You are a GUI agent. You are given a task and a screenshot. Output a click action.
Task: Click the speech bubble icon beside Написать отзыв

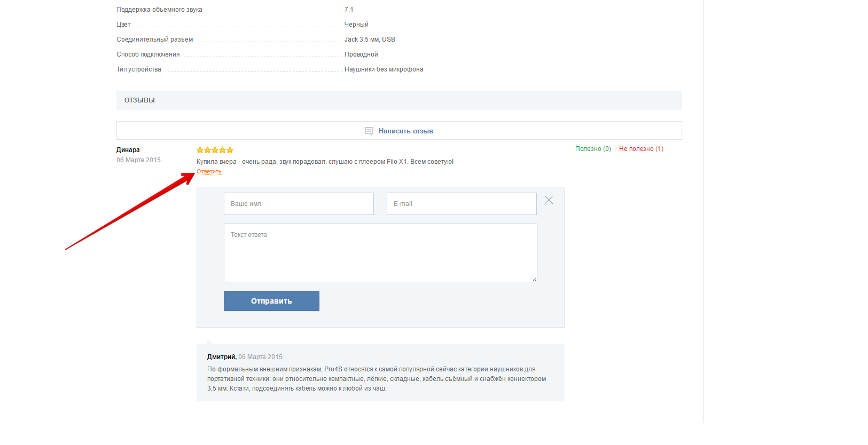[x=369, y=131]
